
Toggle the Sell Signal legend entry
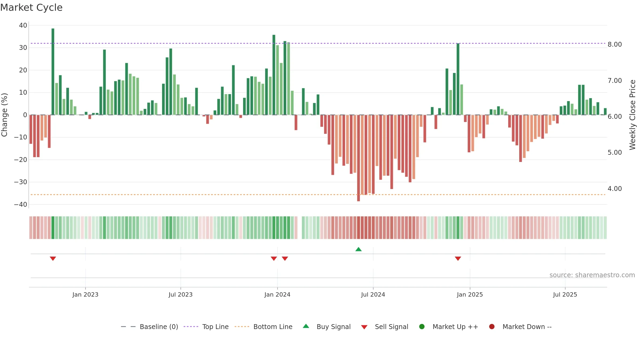(385, 327)
